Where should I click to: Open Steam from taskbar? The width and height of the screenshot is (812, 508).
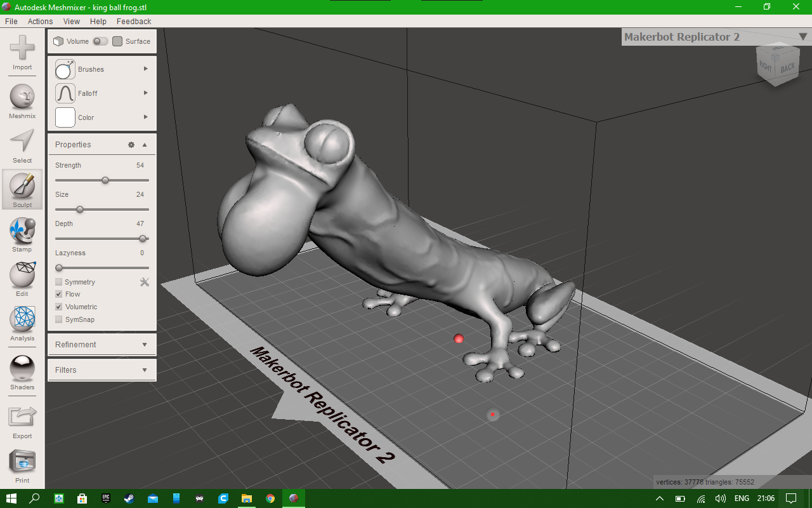[x=129, y=498]
